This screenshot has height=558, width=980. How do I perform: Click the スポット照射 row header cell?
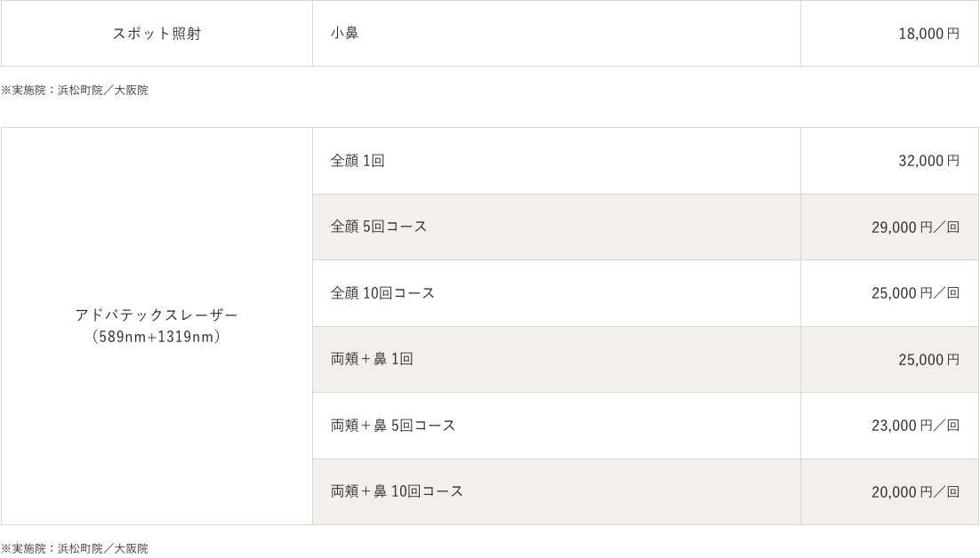pos(156,34)
